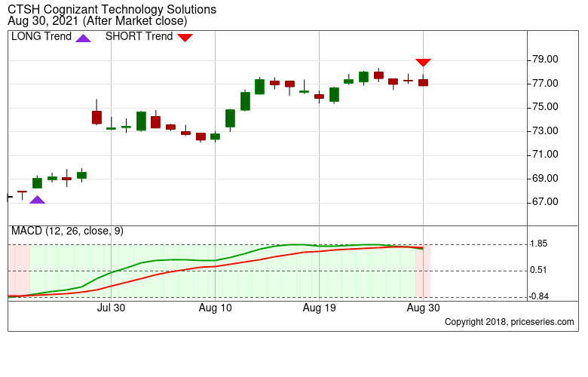
Task: Click the last red candlestick on Aug 30
Action: pyautogui.click(x=424, y=82)
